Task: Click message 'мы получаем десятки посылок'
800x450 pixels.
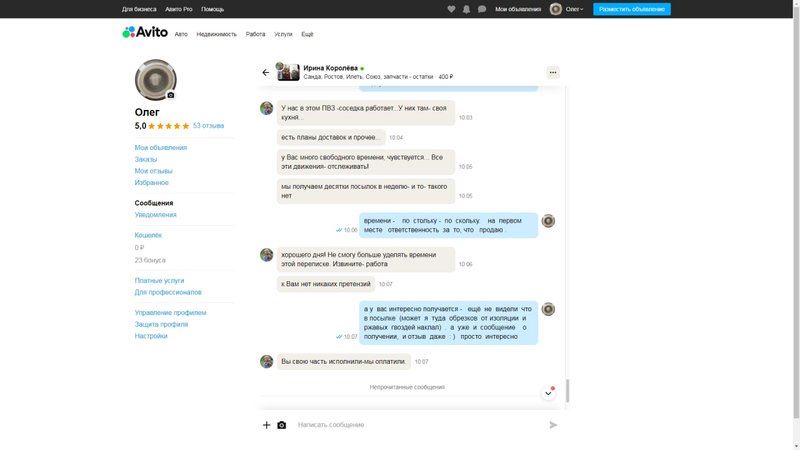Action: tap(366, 191)
